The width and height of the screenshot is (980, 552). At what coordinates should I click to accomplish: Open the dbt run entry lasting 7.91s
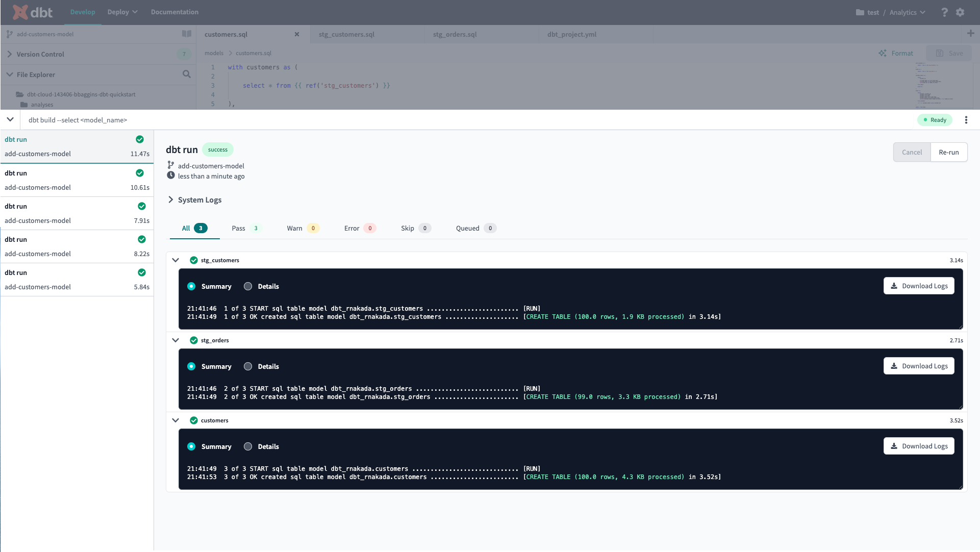click(x=77, y=213)
